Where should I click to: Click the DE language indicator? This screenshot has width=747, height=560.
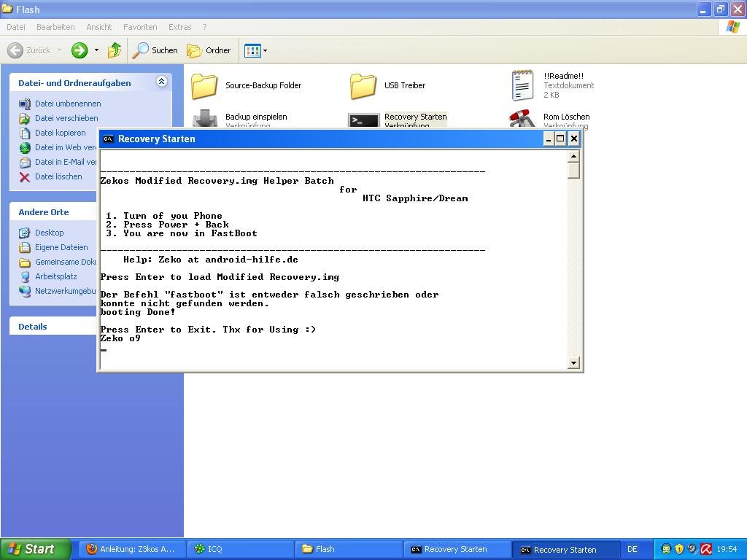pos(632,549)
